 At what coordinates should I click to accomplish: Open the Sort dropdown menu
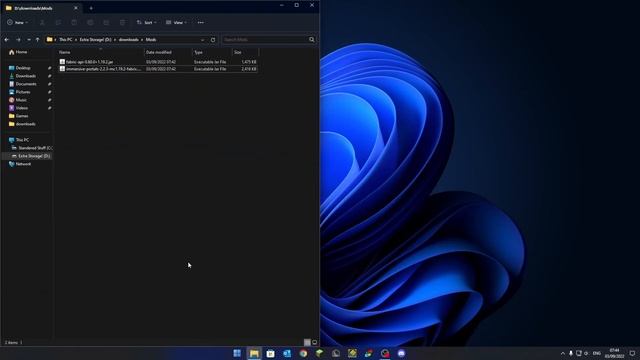point(147,22)
